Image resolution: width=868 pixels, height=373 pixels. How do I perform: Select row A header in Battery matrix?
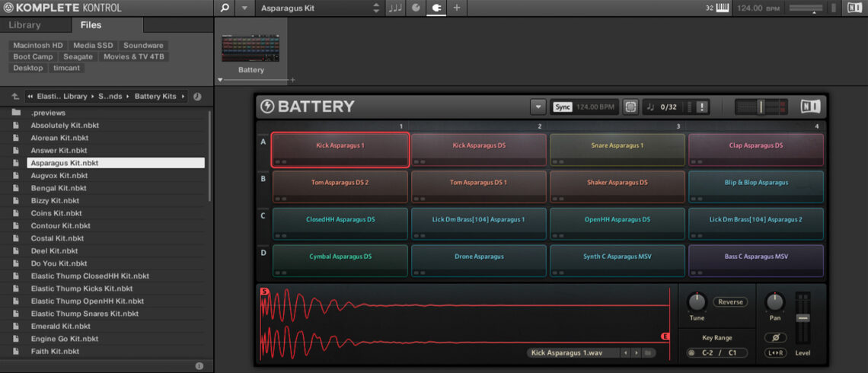[263, 142]
